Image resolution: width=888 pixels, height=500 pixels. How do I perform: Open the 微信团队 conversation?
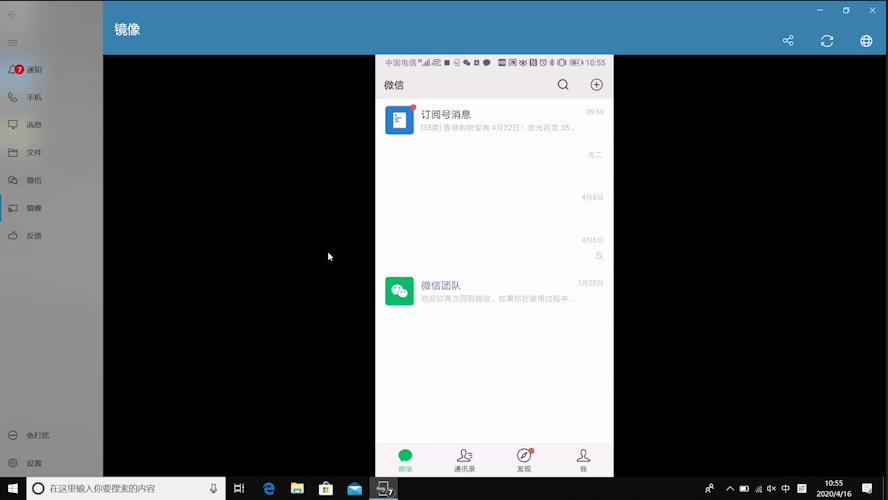494,291
